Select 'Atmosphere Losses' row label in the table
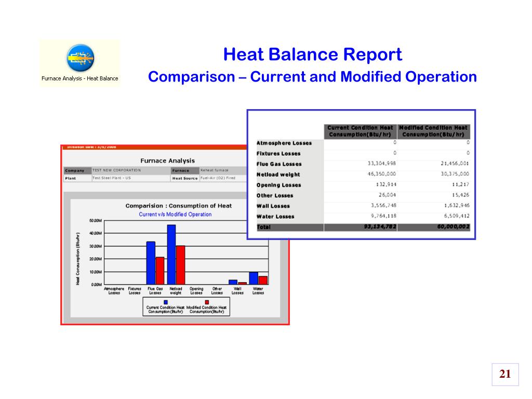The image size is (532, 399). (284, 143)
